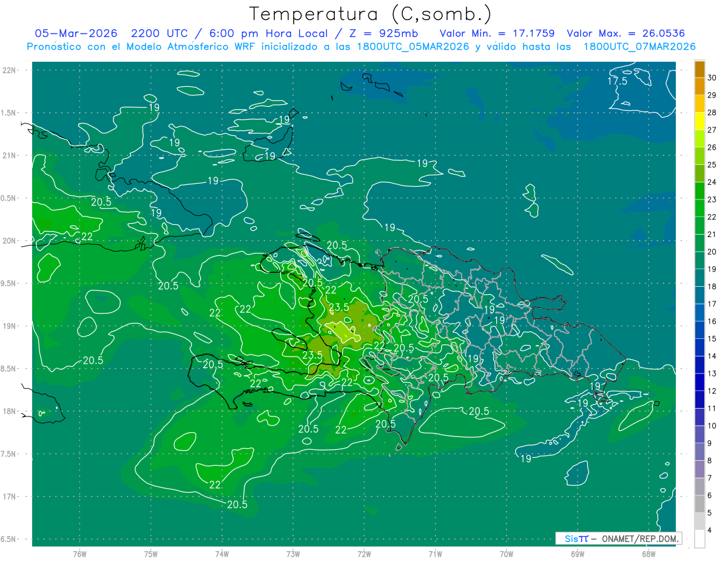Click color scale label '8'
This screenshot has width=728, height=562.
[710, 460]
